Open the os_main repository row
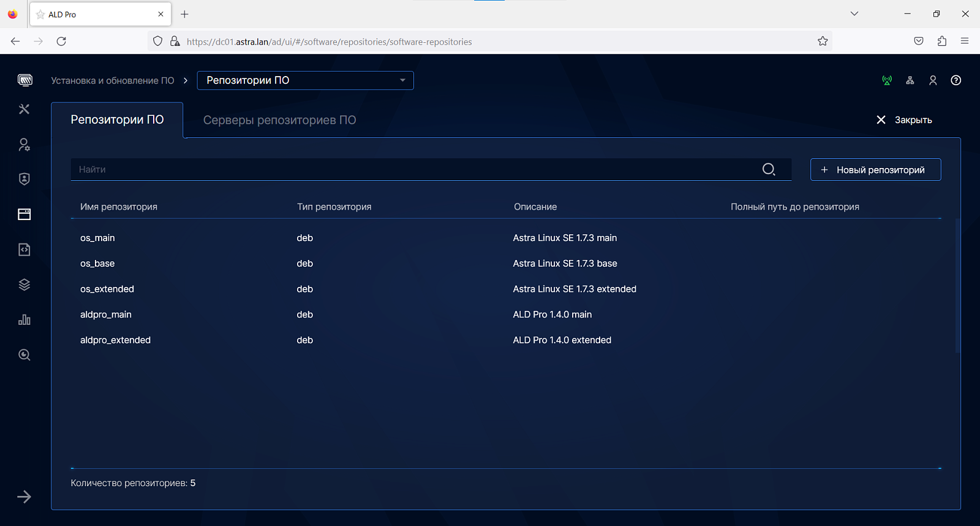 (506, 238)
